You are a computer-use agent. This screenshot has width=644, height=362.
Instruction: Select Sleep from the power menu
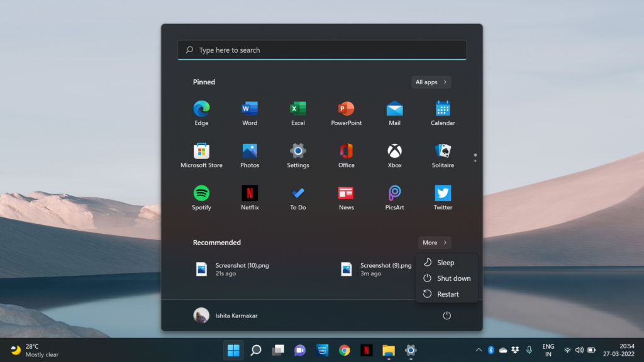pyautogui.click(x=447, y=262)
